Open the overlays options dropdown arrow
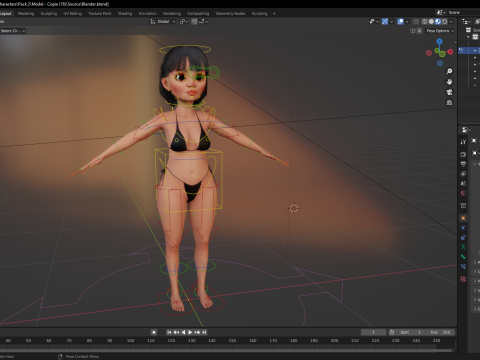This screenshot has width=480, height=360. (407, 21)
